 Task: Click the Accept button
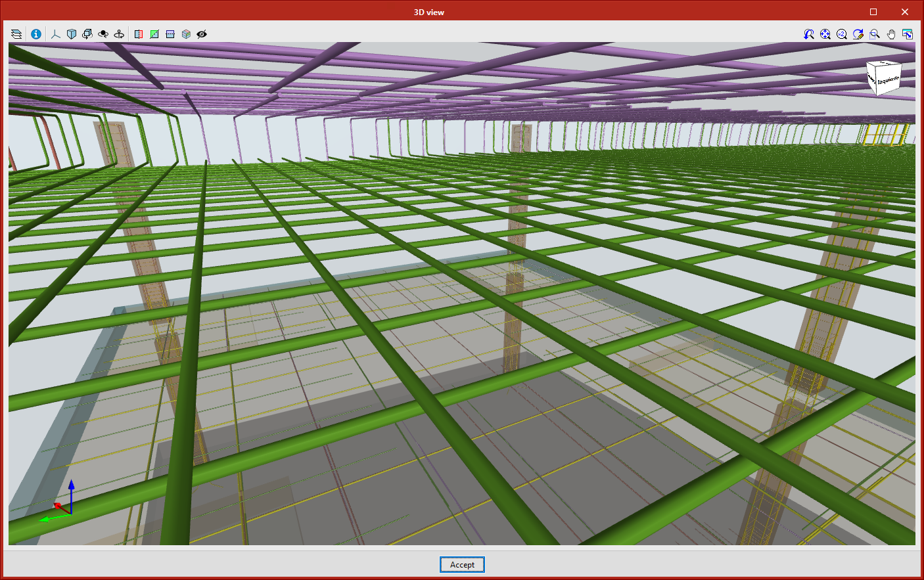tap(462, 565)
